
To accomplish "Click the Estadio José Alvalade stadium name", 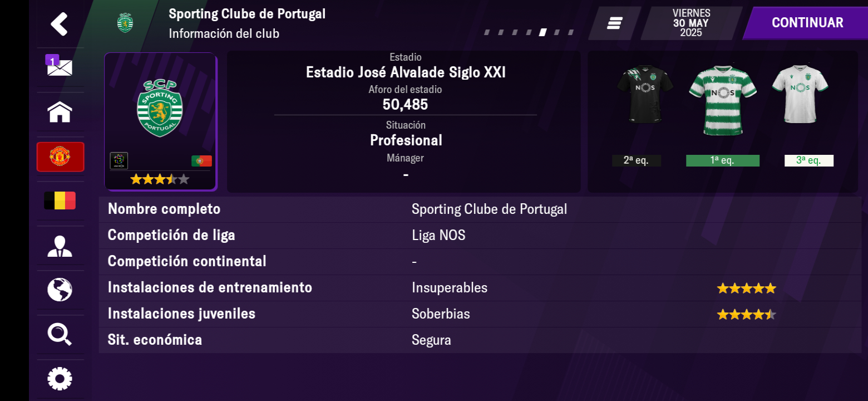I will pos(406,72).
